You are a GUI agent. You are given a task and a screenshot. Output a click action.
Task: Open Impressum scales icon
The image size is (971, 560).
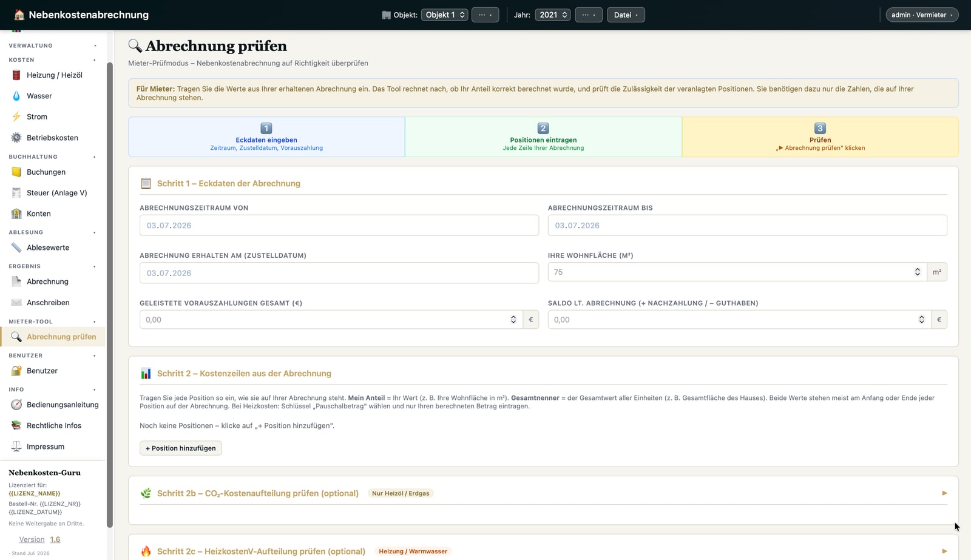pos(16,447)
